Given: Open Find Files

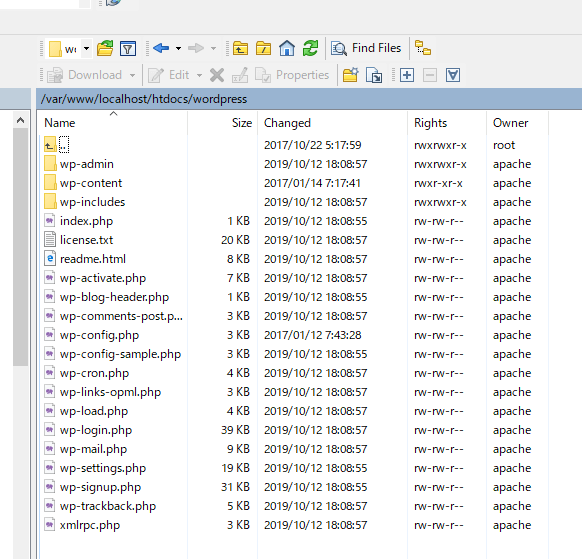Looking at the screenshot, I should (366, 48).
